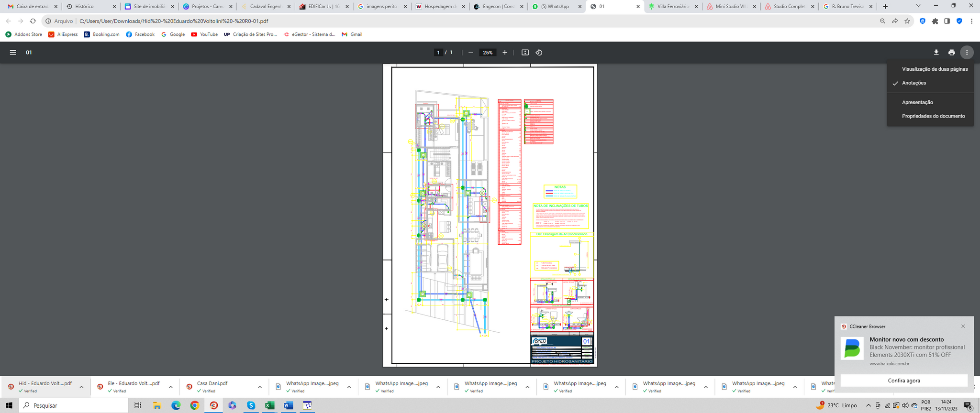
Task: Bookmark this page with star icon
Action: coord(907,21)
